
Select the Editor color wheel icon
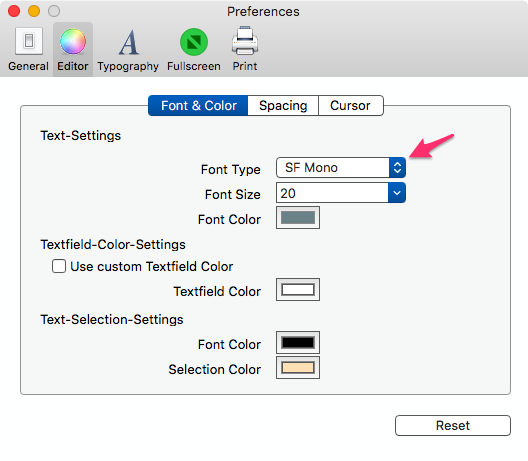click(73, 41)
